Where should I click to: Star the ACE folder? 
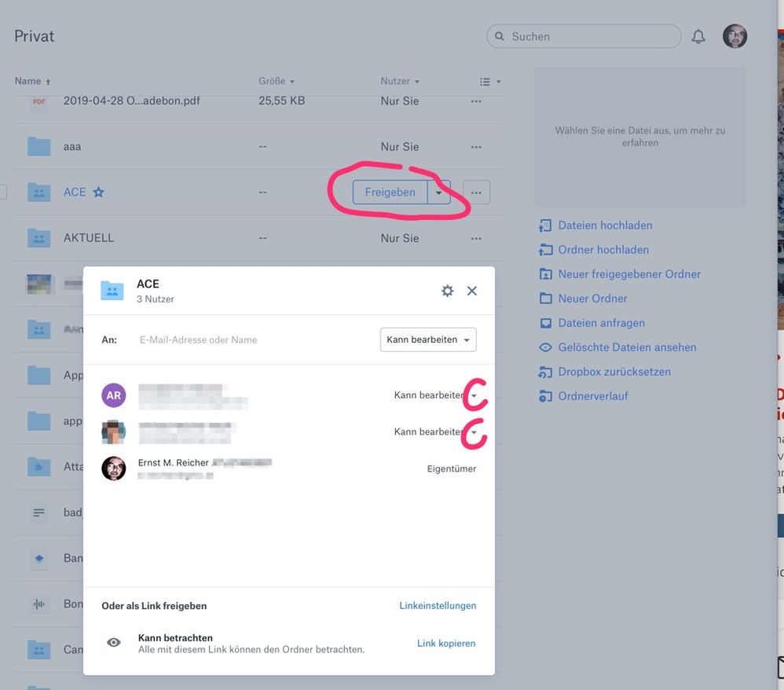click(98, 192)
